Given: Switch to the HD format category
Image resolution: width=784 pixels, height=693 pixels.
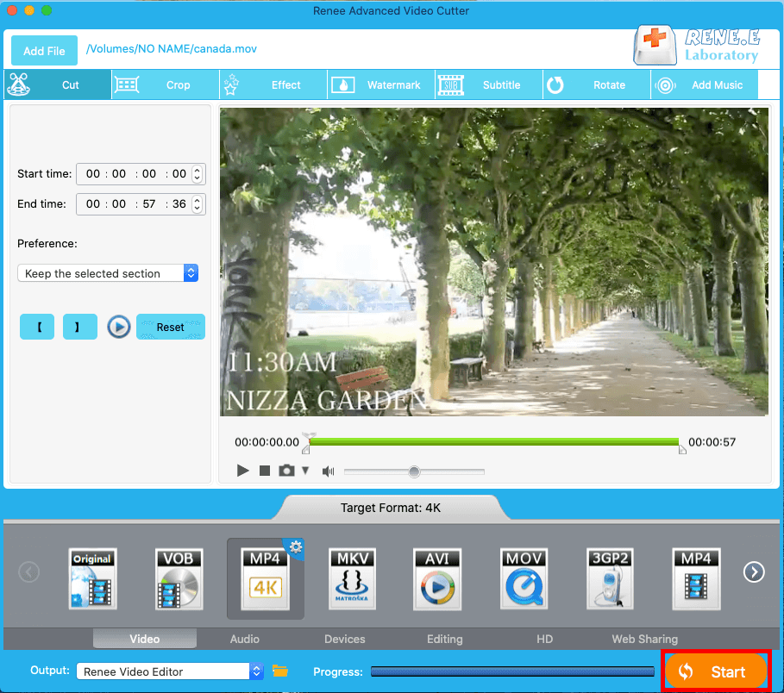Looking at the screenshot, I should 544,639.
